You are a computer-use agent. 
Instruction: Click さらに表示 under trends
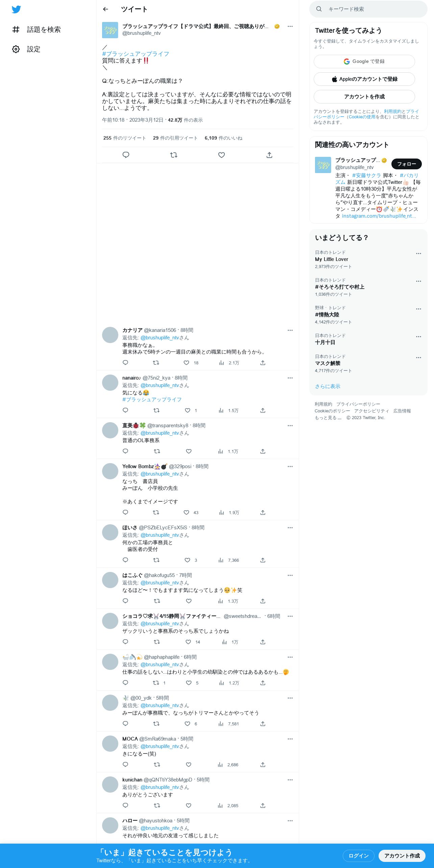pos(328,386)
